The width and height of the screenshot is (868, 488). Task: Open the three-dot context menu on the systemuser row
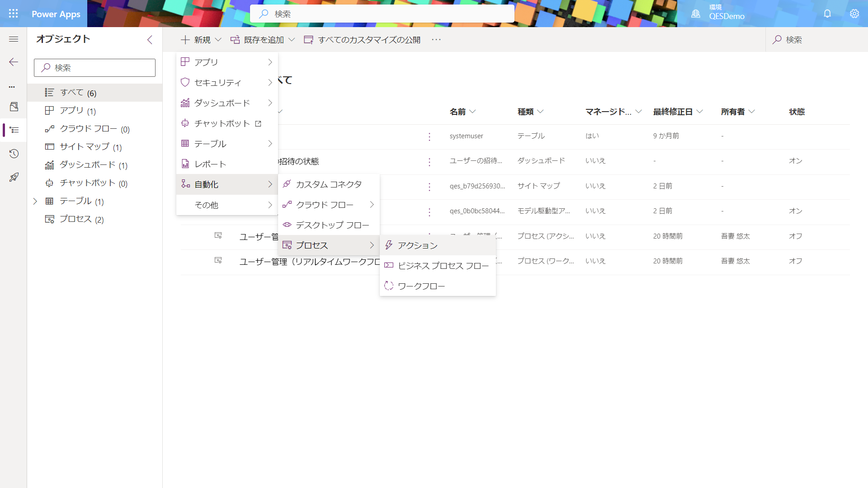tap(429, 136)
